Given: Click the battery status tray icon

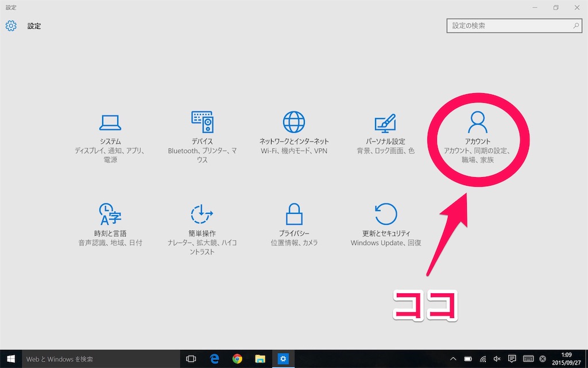Looking at the screenshot, I should 467,359.
